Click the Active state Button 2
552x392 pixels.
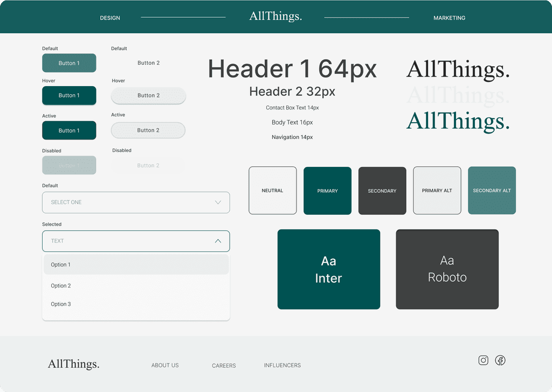tap(148, 130)
